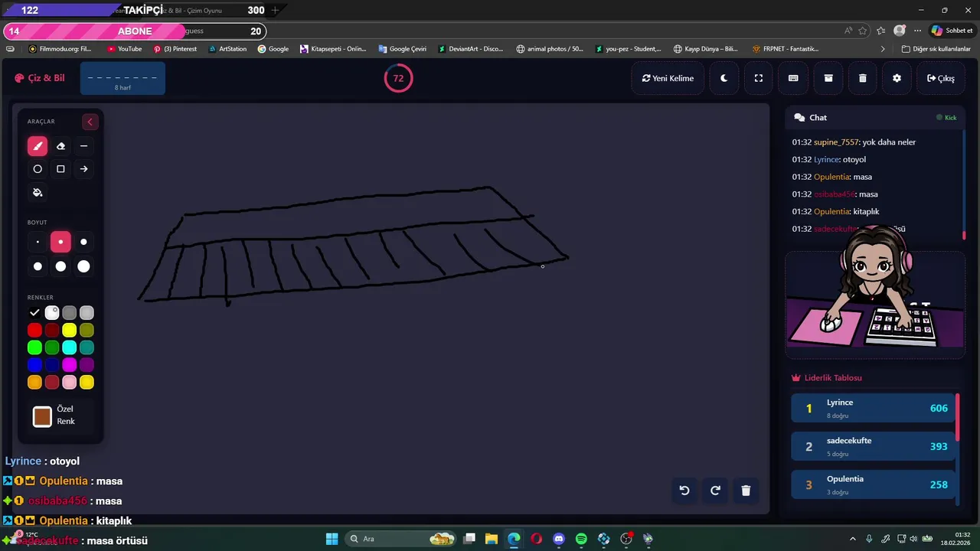Select the straight line tool
This screenshot has height=551, width=980.
(x=83, y=146)
